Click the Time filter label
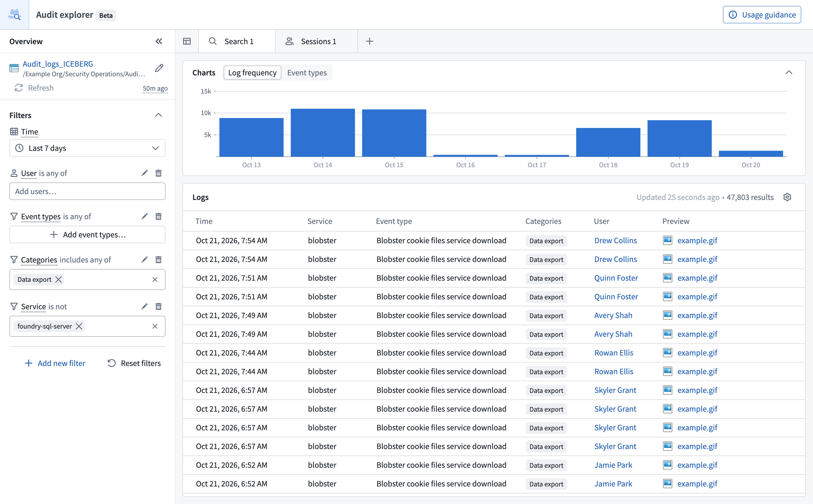The width and height of the screenshot is (813, 504). click(30, 132)
